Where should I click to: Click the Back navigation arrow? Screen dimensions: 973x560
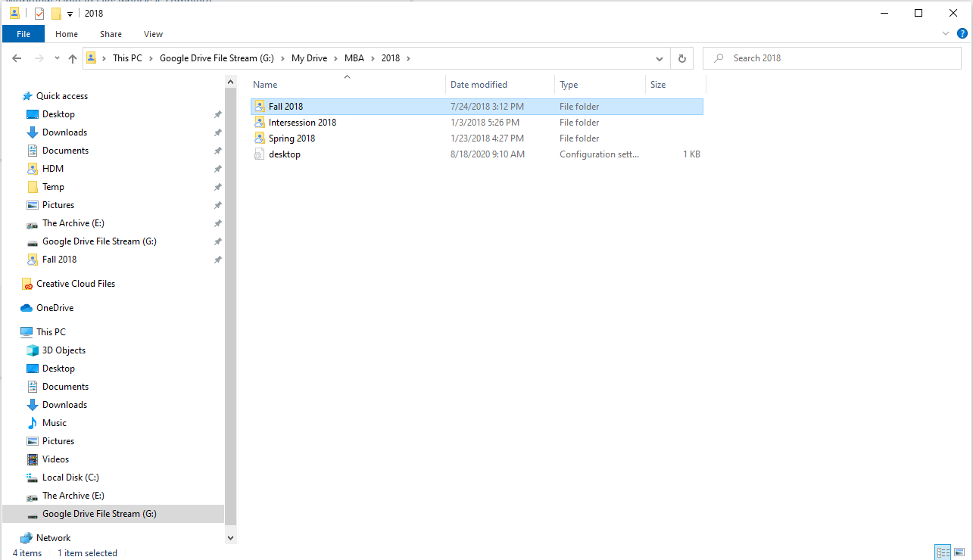click(x=17, y=58)
